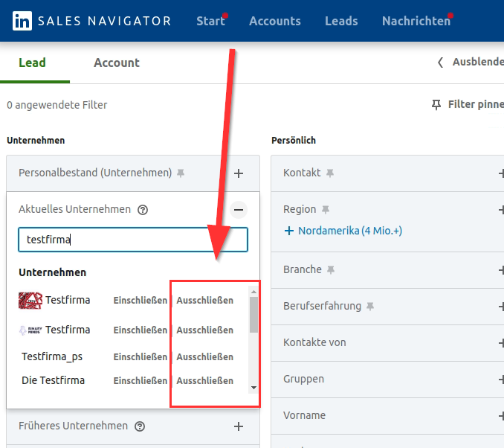Click the help icon beside Früheres Unternehmen

140,426
